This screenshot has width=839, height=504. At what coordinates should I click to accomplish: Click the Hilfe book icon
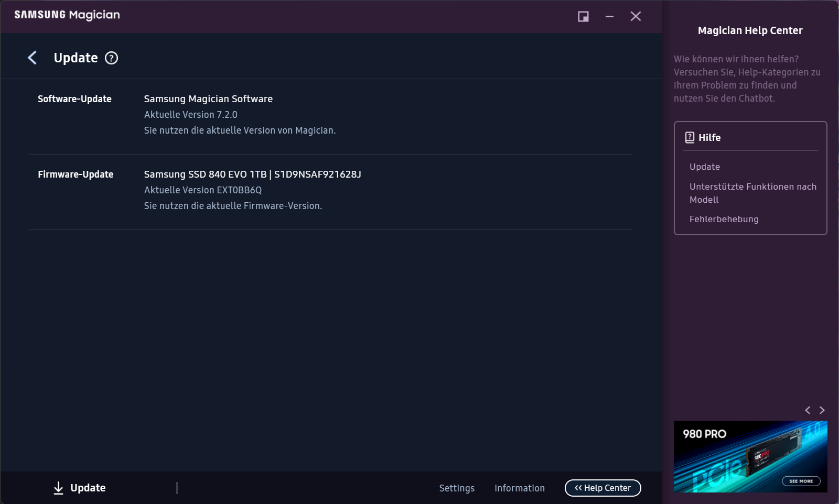click(690, 137)
